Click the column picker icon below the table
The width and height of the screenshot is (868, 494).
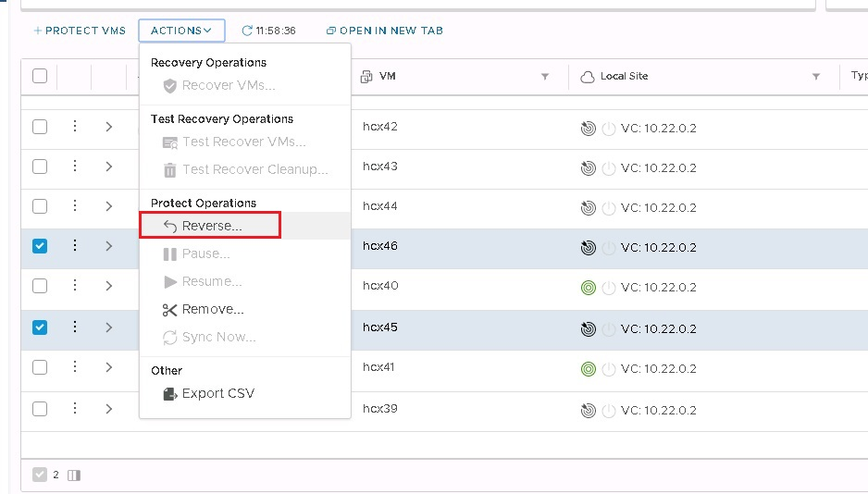pyautogui.click(x=74, y=475)
